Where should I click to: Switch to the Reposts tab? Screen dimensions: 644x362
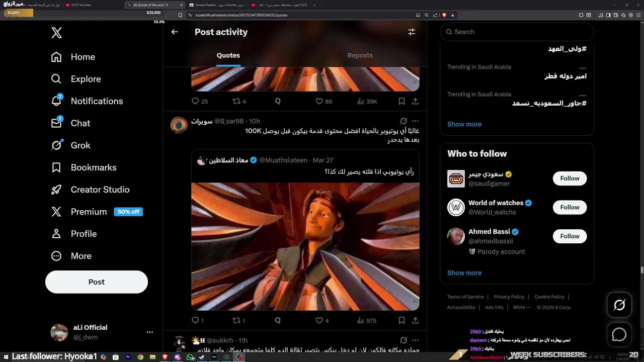[360, 55]
